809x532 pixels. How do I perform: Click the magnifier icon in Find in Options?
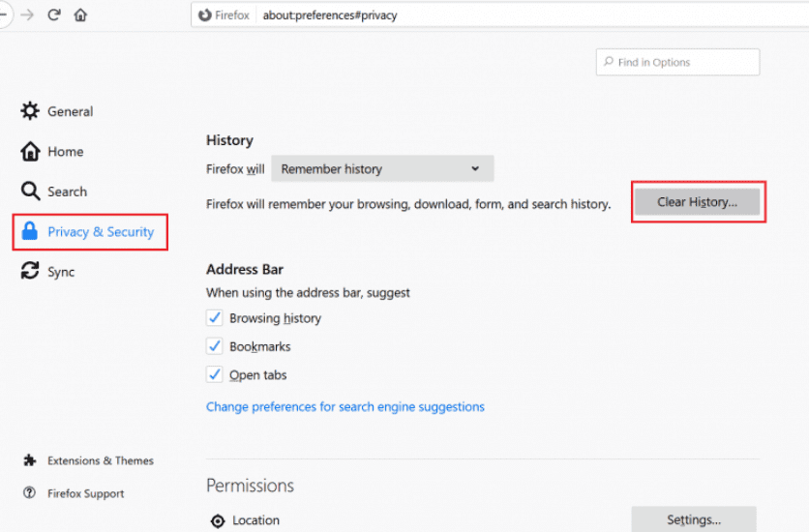pyautogui.click(x=609, y=62)
